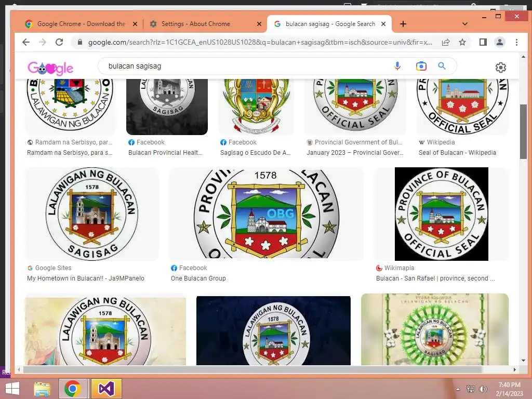Open a new tab with plus button
This screenshot has height=399, width=532.
pyautogui.click(x=403, y=24)
